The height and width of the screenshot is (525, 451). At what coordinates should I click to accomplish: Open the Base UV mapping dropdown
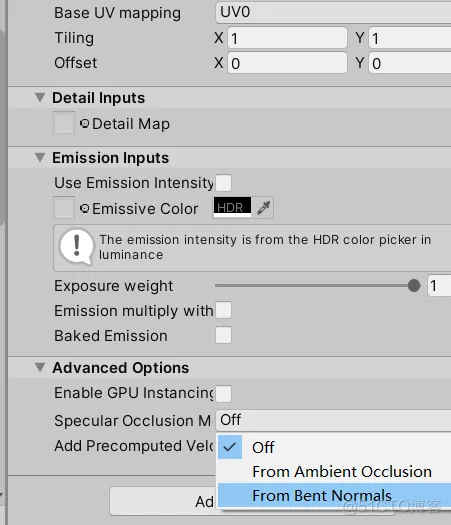pyautogui.click(x=333, y=12)
